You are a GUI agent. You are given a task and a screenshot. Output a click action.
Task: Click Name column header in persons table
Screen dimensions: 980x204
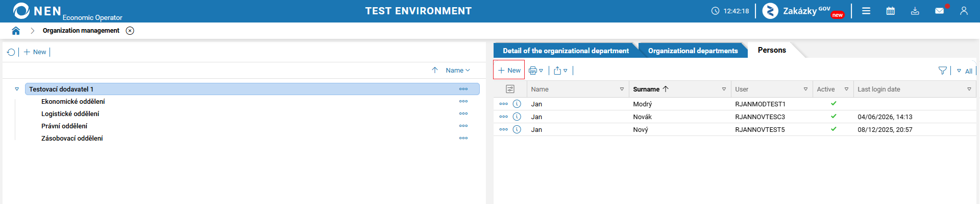[540, 89]
